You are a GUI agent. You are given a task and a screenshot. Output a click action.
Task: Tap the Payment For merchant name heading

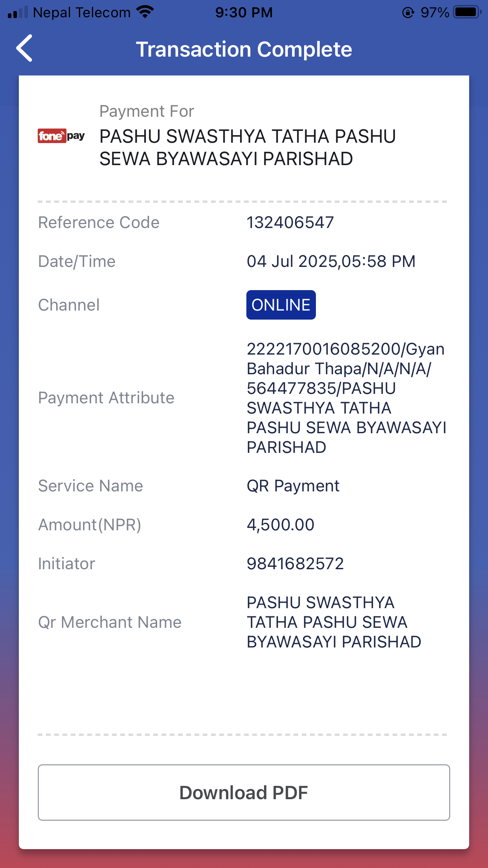click(248, 147)
